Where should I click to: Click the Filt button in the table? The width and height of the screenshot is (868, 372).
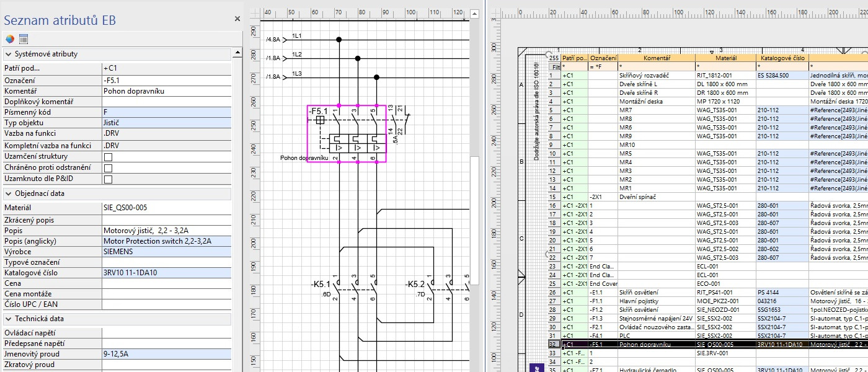[x=555, y=66]
